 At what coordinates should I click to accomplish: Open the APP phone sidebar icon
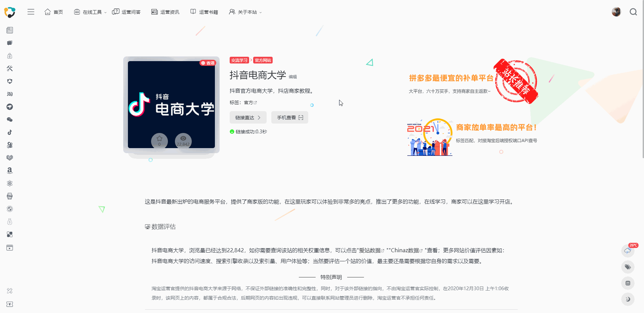click(10, 196)
